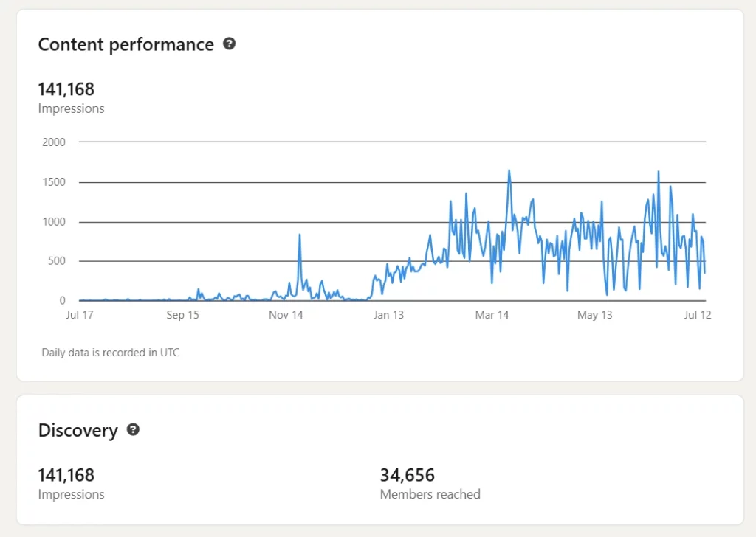Select the Sep 15 date on axis
Image resolution: width=756 pixels, height=537 pixels.
click(182, 315)
